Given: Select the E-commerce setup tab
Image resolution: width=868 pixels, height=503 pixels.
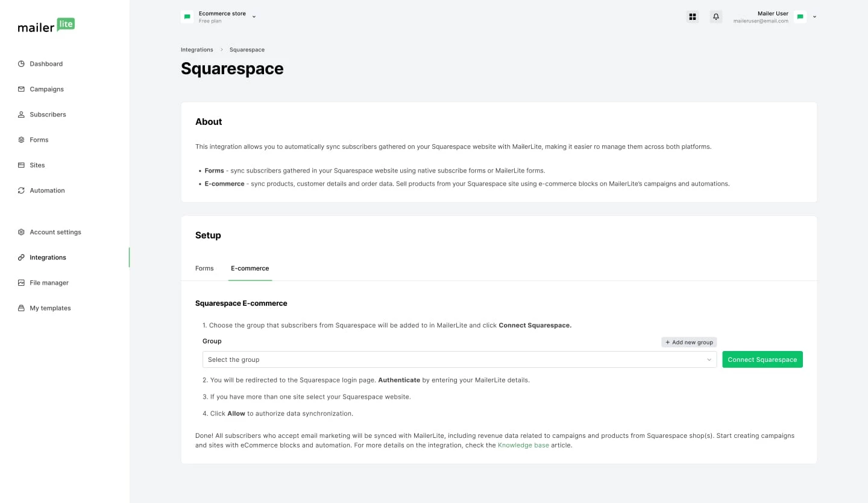Looking at the screenshot, I should click(x=250, y=268).
